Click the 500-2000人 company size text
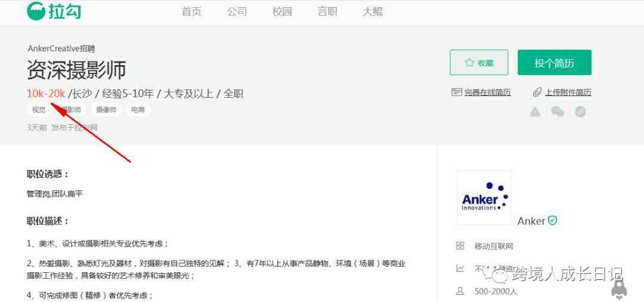The height and width of the screenshot is (302, 644). click(496, 292)
